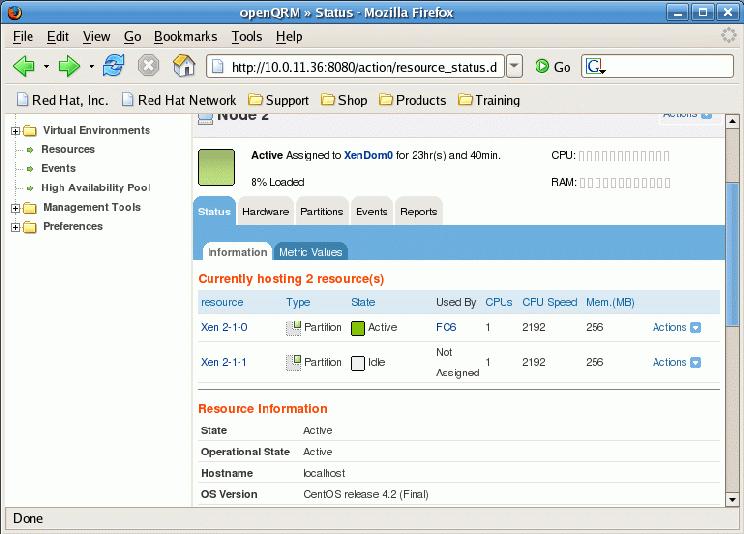Viewport: 744px width, 534px height.
Task: Go to the Home page icon
Action: click(x=184, y=66)
